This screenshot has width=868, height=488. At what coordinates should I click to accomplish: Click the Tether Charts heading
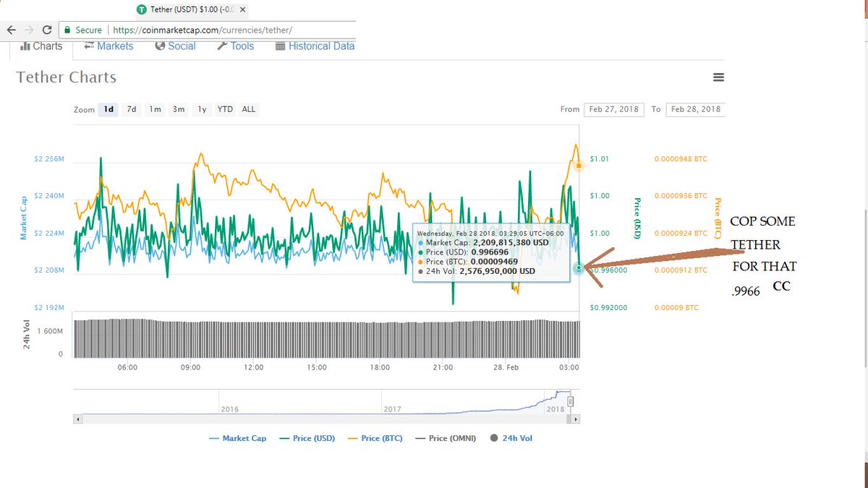point(67,77)
